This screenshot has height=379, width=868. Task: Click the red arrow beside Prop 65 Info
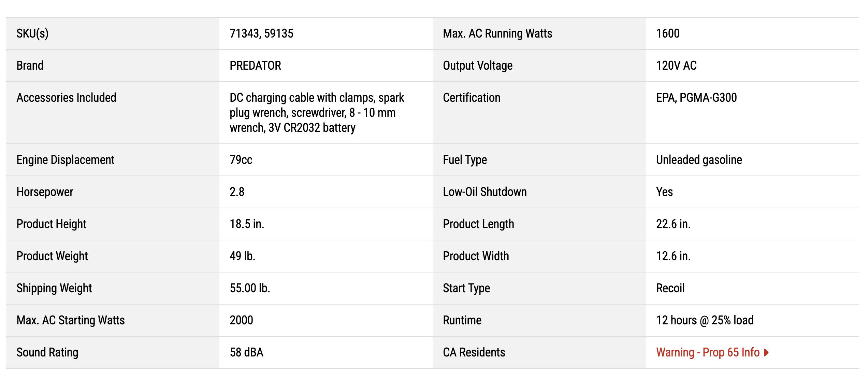coord(766,352)
